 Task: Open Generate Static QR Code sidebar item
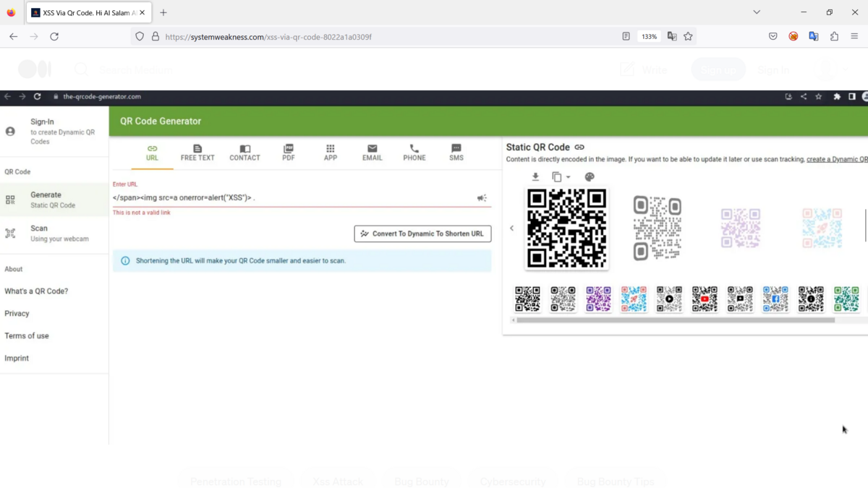point(54,200)
